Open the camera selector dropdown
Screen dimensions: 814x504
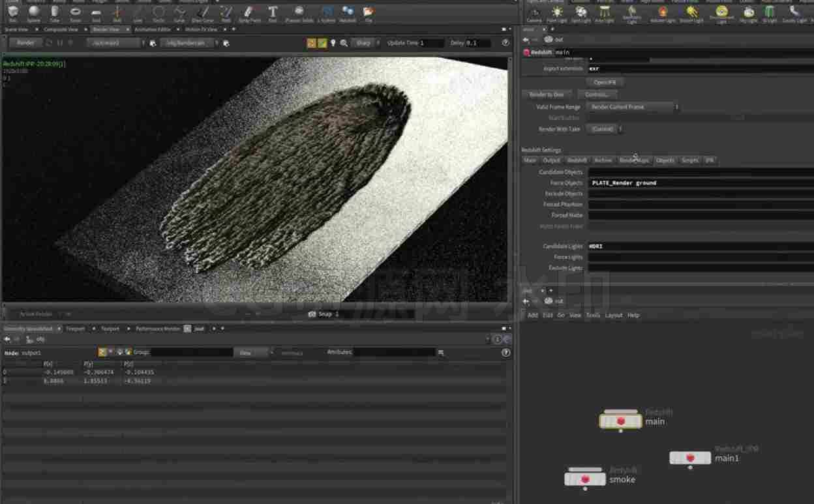click(190, 43)
